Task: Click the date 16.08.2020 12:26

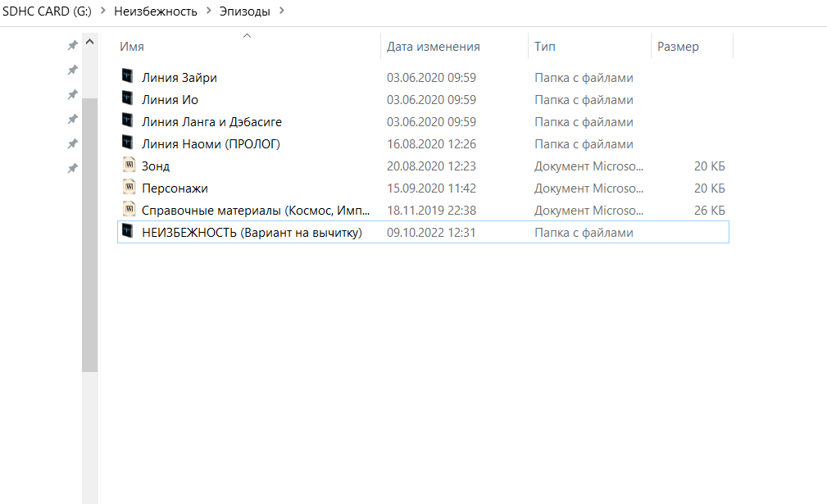Action: [431, 144]
